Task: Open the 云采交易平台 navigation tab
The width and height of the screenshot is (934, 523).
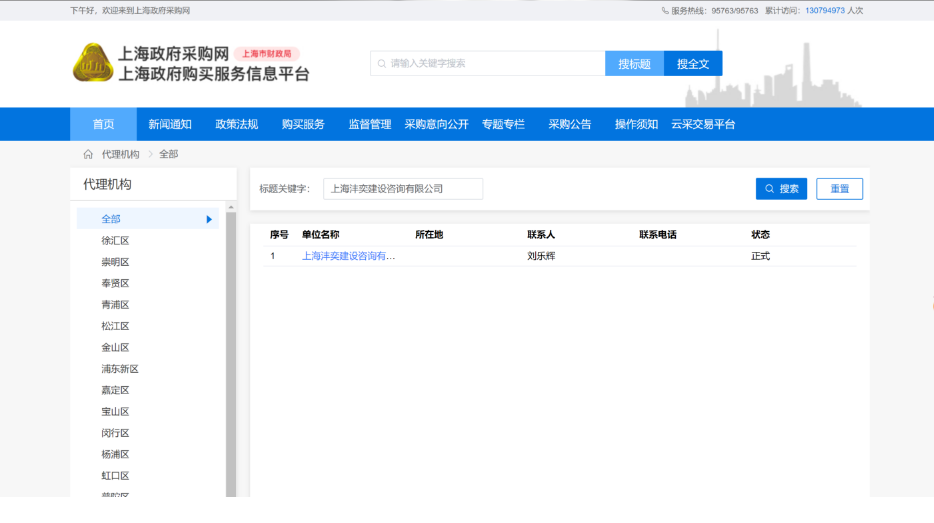Action: [x=703, y=124]
